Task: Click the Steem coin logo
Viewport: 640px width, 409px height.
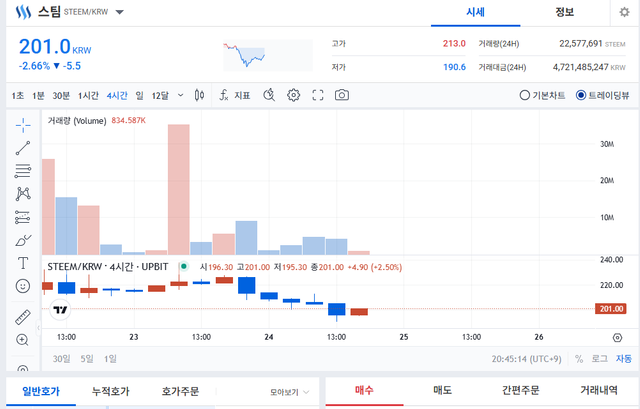Action: pos(23,12)
